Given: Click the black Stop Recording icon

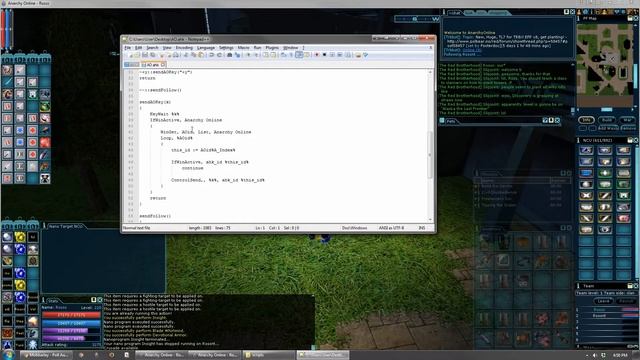Looking at the screenshot, I should (x=324, y=55).
